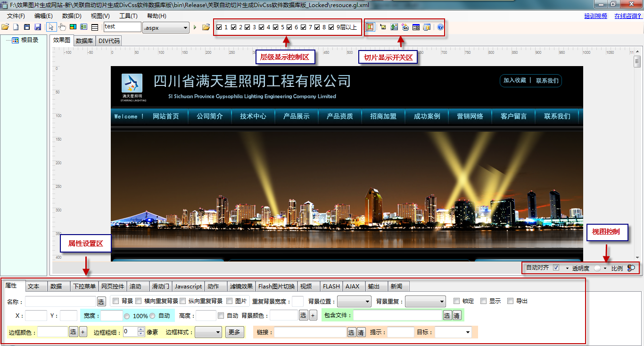Click 选 button next to 名称 field
The height and width of the screenshot is (346, 644).
(x=101, y=302)
